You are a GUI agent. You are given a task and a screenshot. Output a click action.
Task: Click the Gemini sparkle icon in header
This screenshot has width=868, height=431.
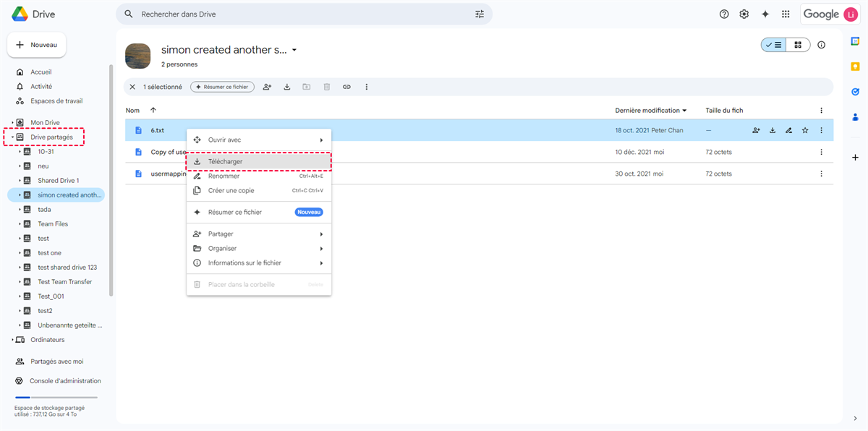pyautogui.click(x=765, y=14)
